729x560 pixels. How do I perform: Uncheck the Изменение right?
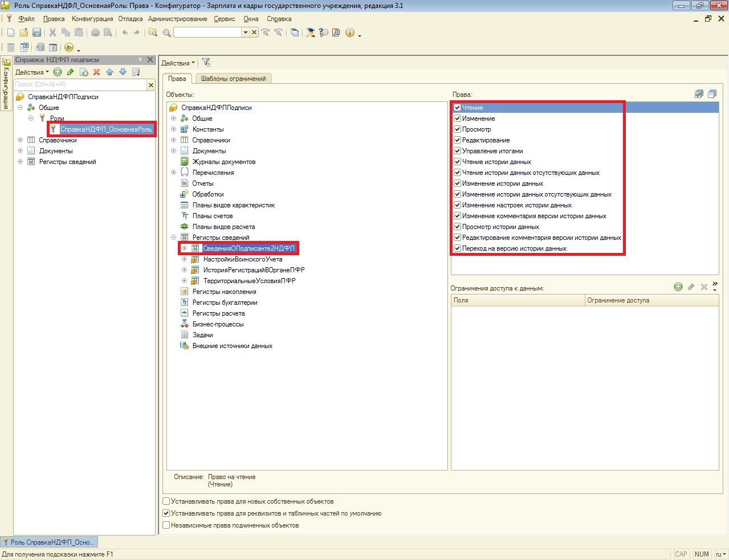[457, 118]
